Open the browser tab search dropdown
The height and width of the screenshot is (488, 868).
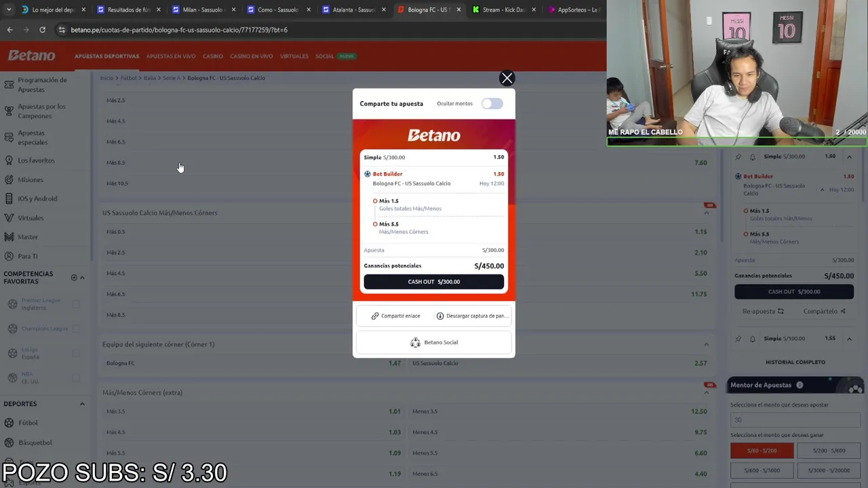[x=8, y=9]
